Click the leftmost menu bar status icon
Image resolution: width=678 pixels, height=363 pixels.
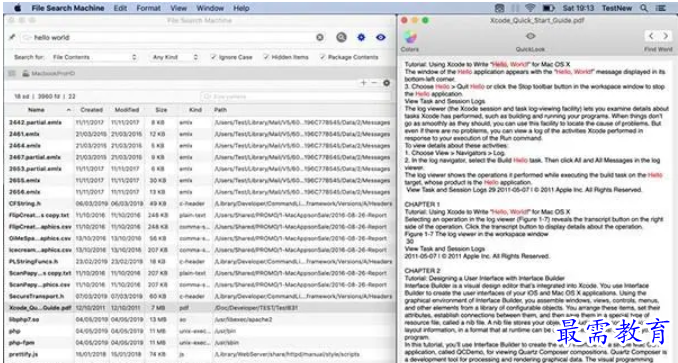[x=499, y=8]
